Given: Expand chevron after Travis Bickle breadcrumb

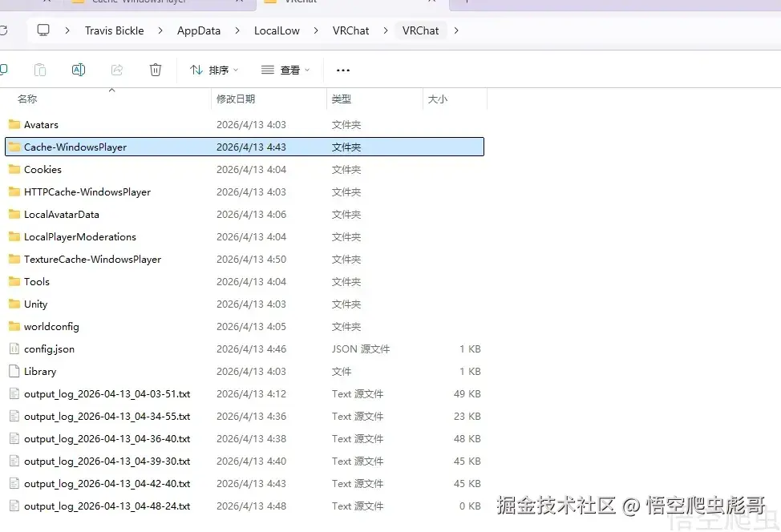Looking at the screenshot, I should (160, 30).
